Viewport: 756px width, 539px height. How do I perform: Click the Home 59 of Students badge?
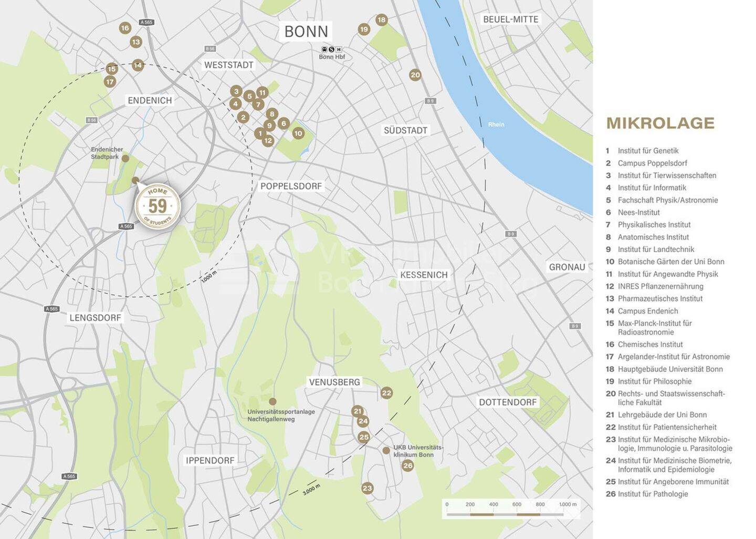[x=157, y=206]
